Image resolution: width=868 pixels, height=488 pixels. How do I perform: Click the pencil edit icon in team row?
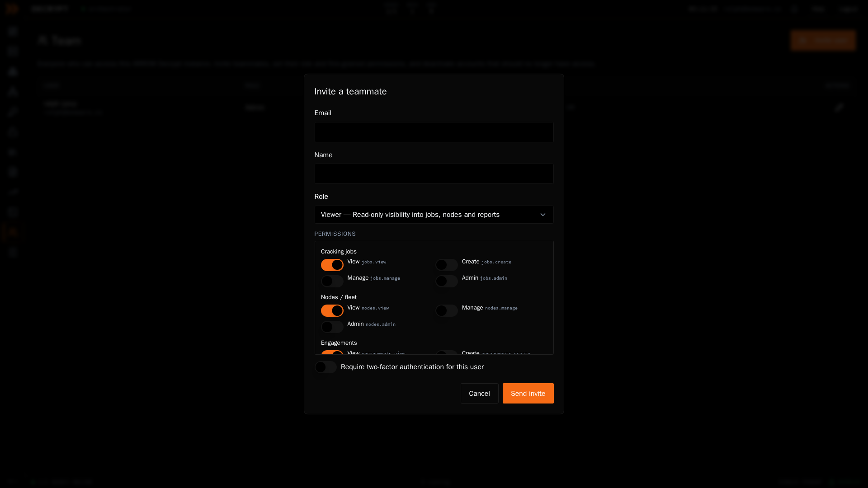[x=839, y=108]
